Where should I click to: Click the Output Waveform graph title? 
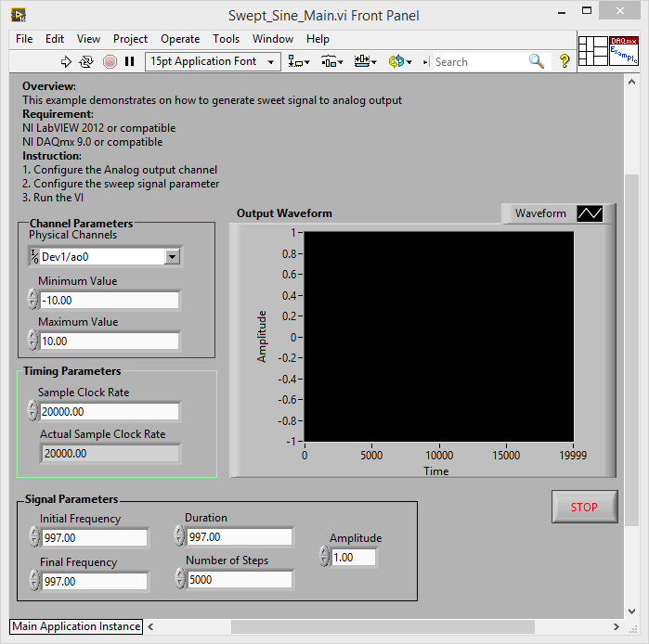click(x=284, y=213)
